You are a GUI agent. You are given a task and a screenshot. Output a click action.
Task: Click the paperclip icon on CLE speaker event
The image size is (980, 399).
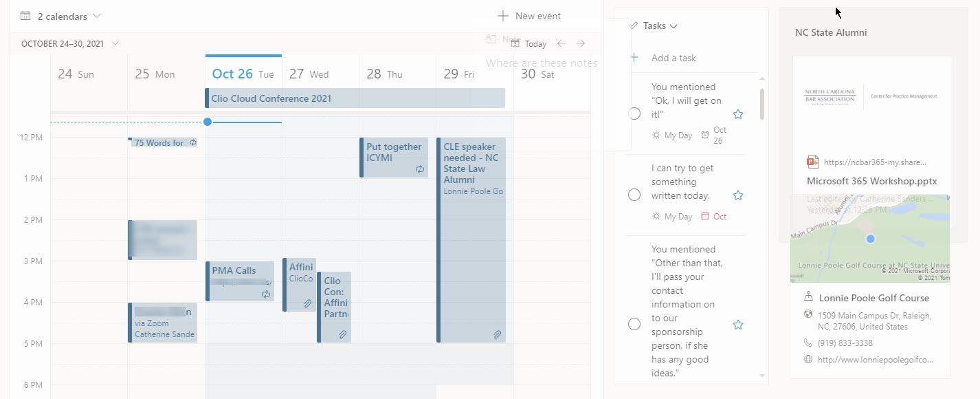click(497, 335)
